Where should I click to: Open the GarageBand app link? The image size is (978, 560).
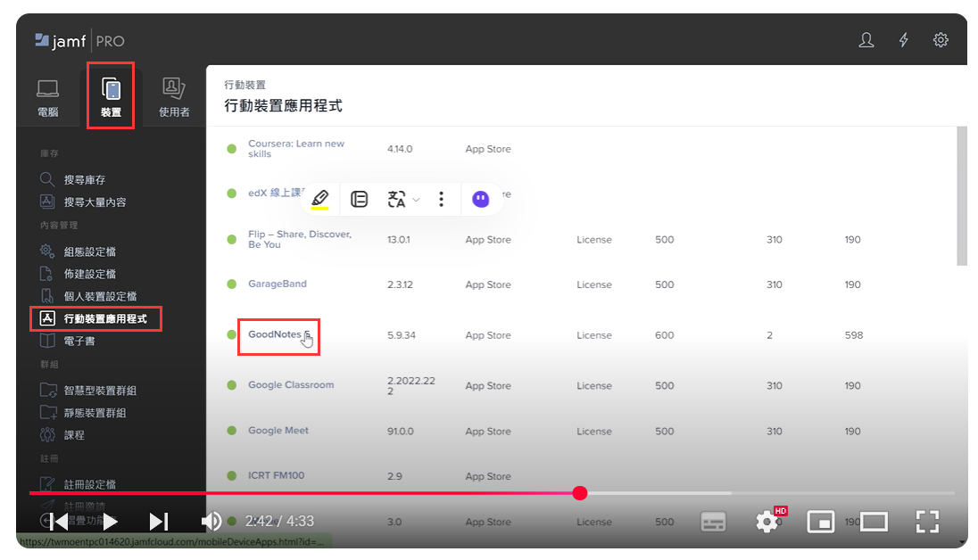[x=278, y=284]
